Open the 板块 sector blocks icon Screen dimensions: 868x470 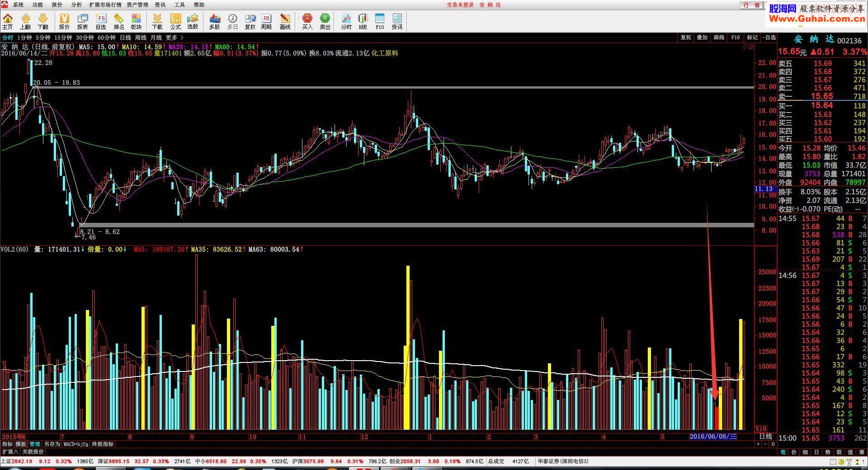137,21
